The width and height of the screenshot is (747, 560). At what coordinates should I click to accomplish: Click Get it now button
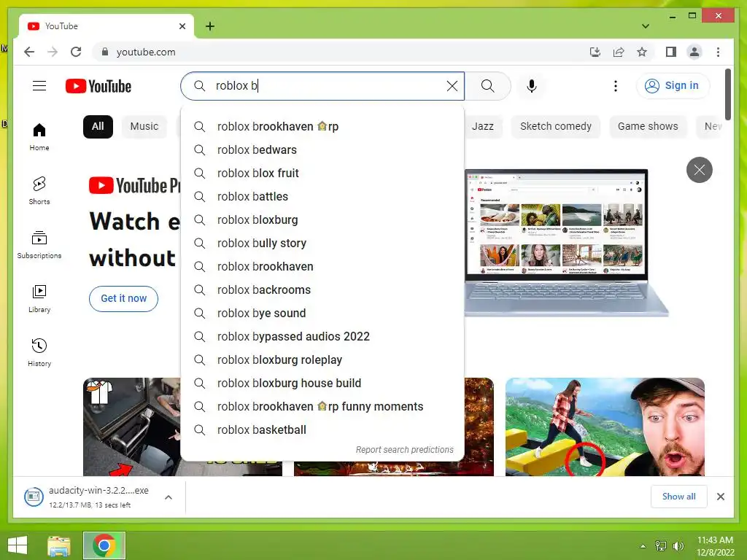point(123,298)
